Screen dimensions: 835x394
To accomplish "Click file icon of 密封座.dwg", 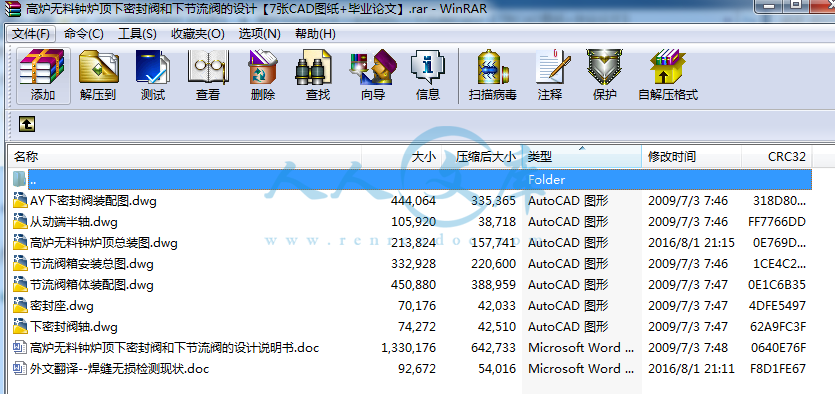I will pyautogui.click(x=20, y=306).
